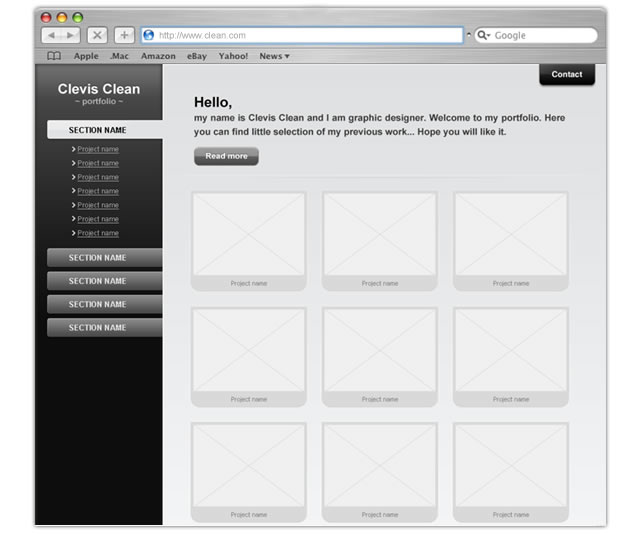Viewport: 640px width, 535px height.
Task: Open the Yahoo! bookmark
Action: 233,56
